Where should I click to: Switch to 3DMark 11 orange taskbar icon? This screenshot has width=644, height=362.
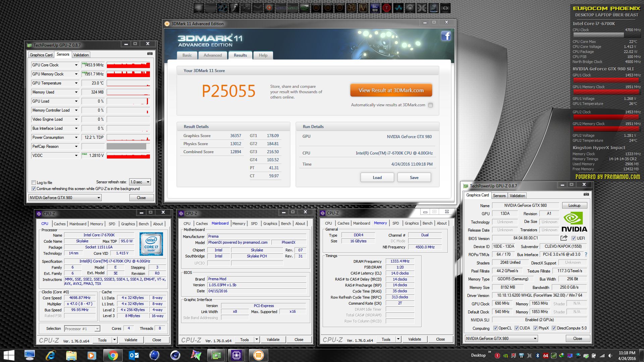[258, 355]
